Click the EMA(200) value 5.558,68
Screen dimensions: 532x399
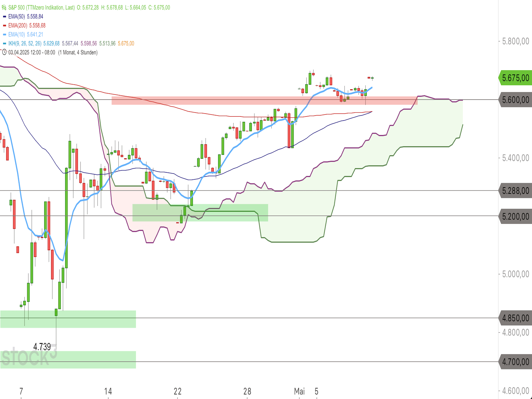(x=37, y=25)
